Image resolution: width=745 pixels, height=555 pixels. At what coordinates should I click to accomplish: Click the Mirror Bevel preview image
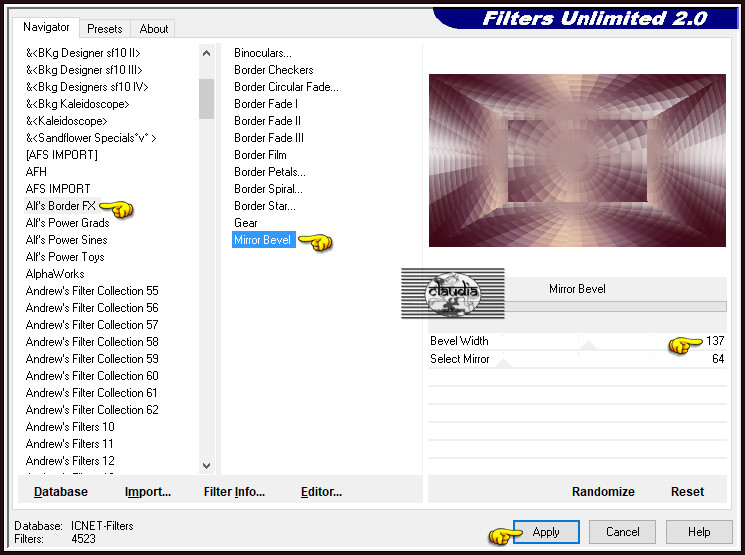pos(577,161)
